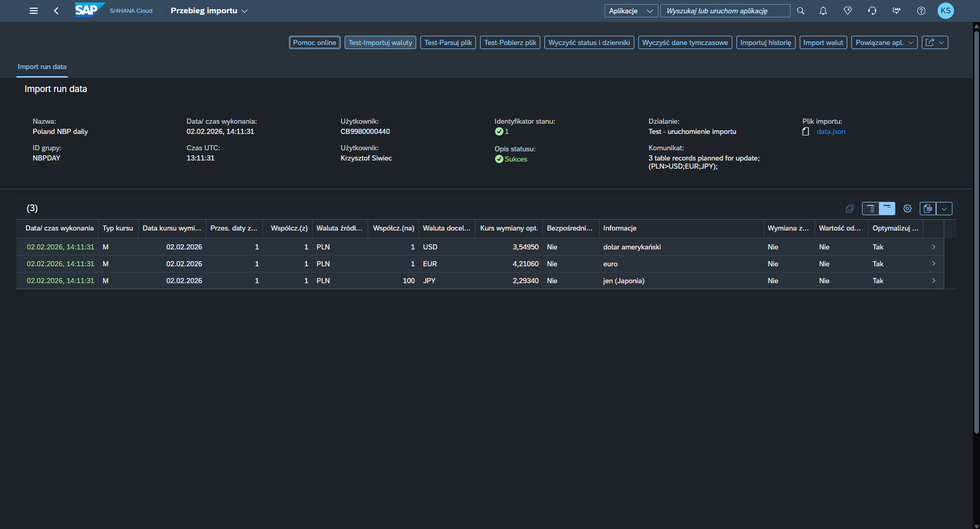Viewport: 980px width, 529px height.
Task: Export table to spreadsheet
Action: [x=928, y=209]
